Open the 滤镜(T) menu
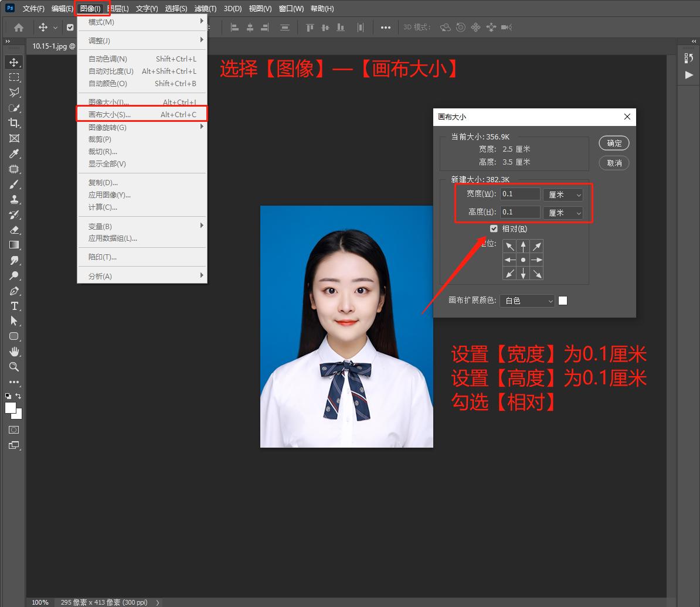 point(205,9)
